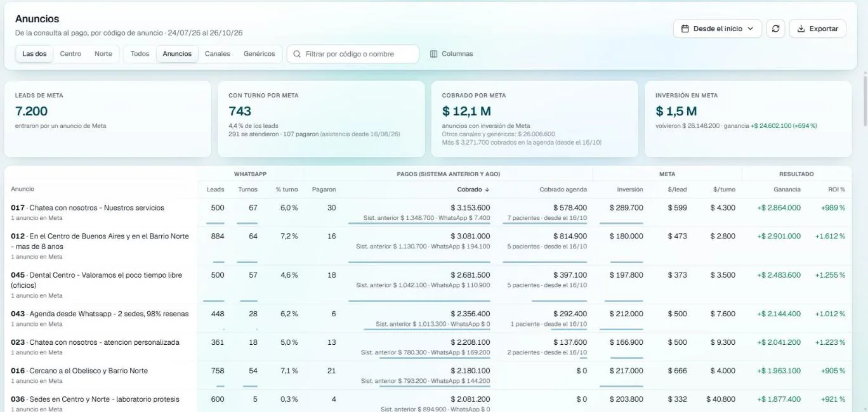Switch to the Canales tab

(218, 54)
